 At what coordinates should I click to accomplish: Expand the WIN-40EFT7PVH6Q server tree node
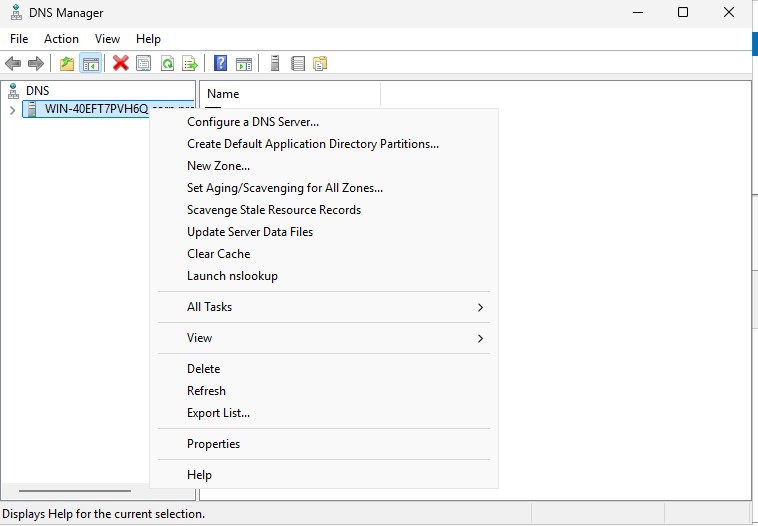coord(12,109)
